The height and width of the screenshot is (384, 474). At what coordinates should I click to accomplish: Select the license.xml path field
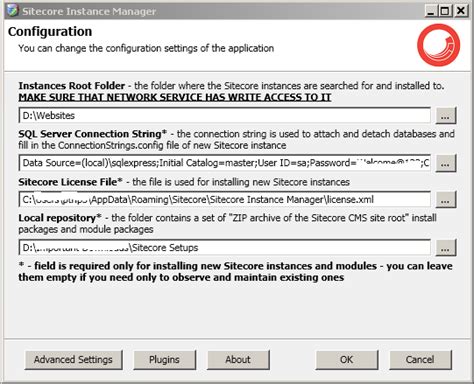click(225, 200)
